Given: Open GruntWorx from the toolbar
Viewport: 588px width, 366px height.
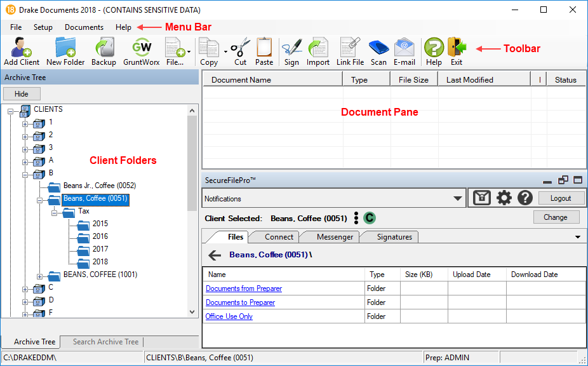Looking at the screenshot, I should (x=142, y=52).
